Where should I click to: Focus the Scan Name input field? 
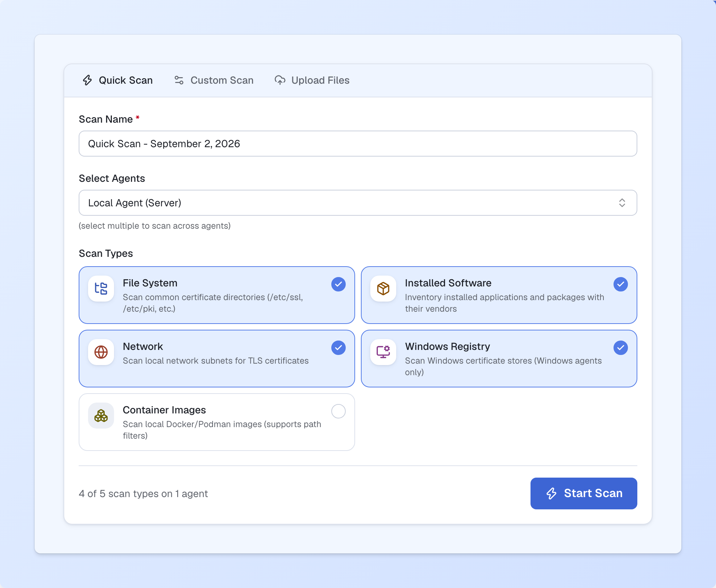tap(358, 144)
